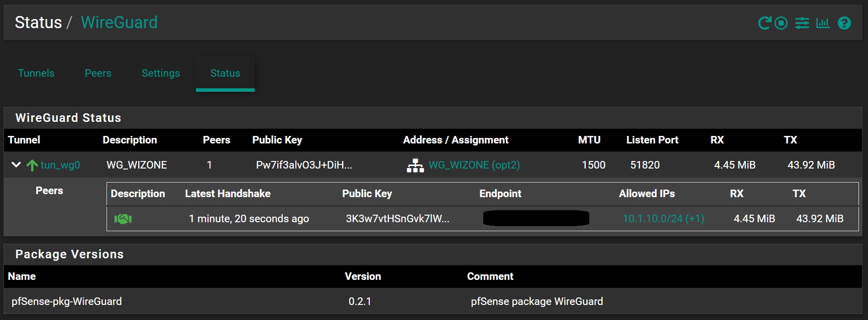Collapse the tun_wg0 peers chevron
This screenshot has width=868, height=320.
16,165
